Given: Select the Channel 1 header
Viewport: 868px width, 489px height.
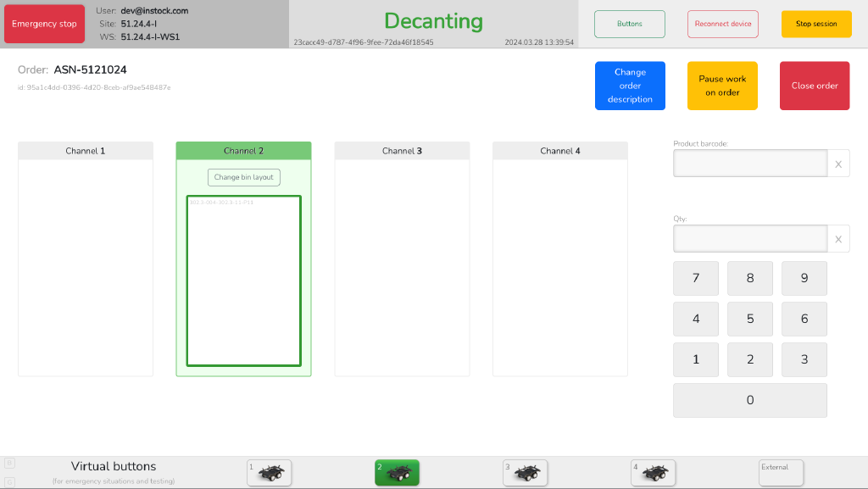Looking at the screenshot, I should [x=86, y=151].
